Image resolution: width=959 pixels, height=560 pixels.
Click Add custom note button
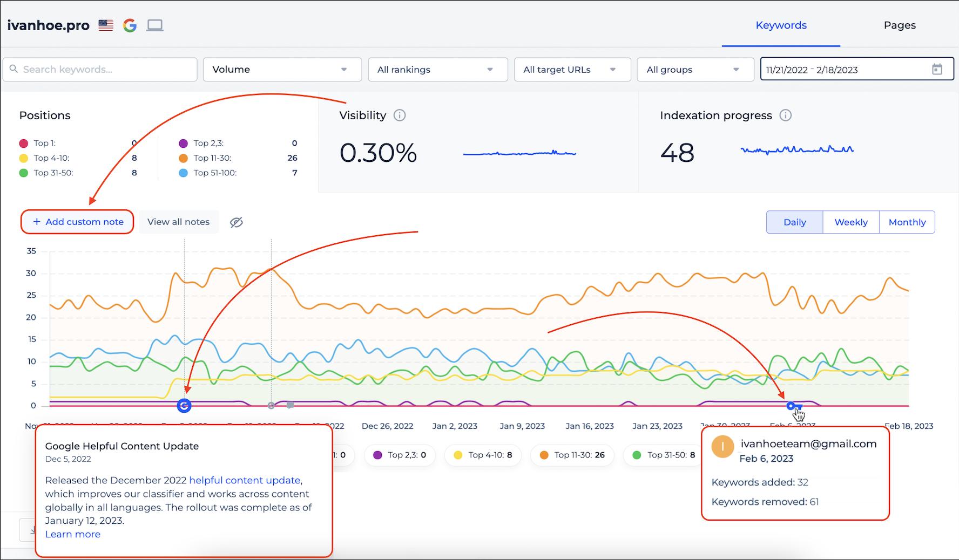[78, 222]
